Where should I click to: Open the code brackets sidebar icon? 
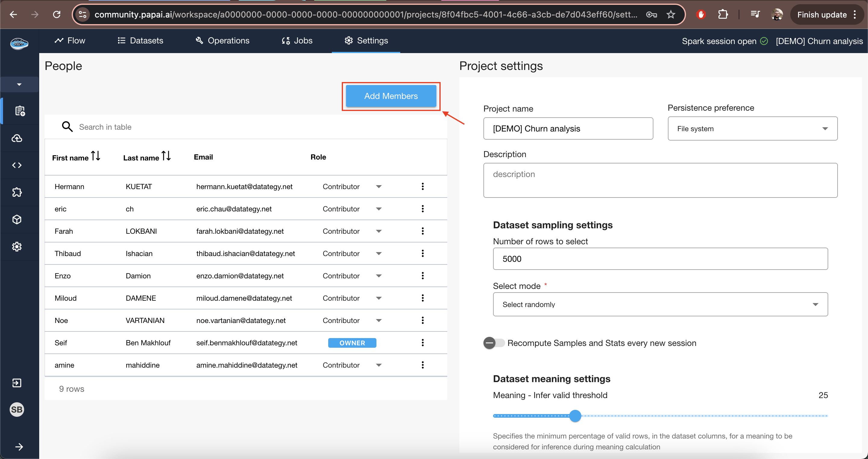point(17,165)
